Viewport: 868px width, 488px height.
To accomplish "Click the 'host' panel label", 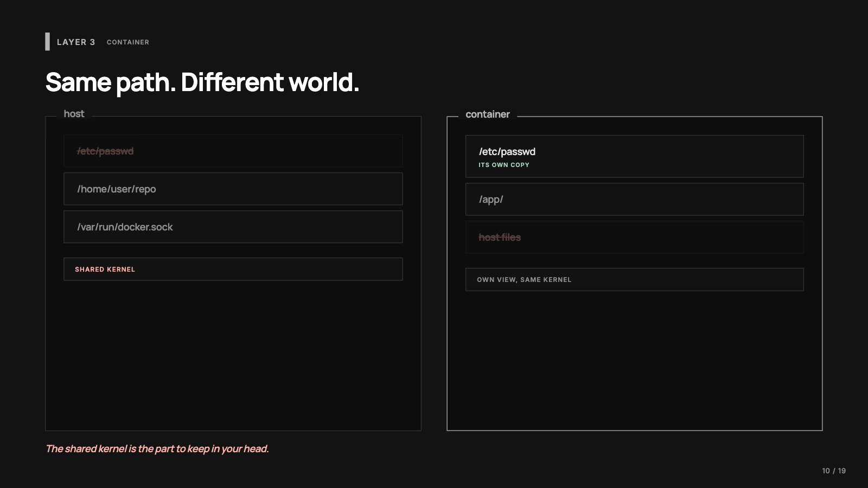I will pyautogui.click(x=74, y=114).
